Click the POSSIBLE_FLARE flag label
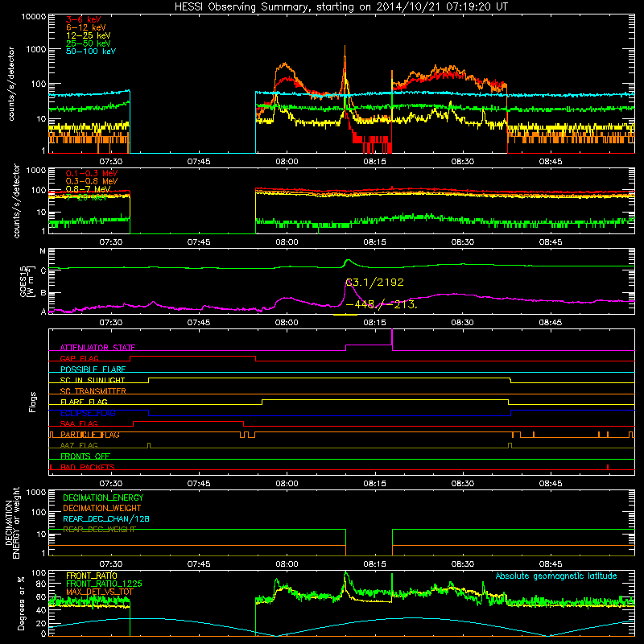The width and height of the screenshot is (644, 644). point(93,369)
